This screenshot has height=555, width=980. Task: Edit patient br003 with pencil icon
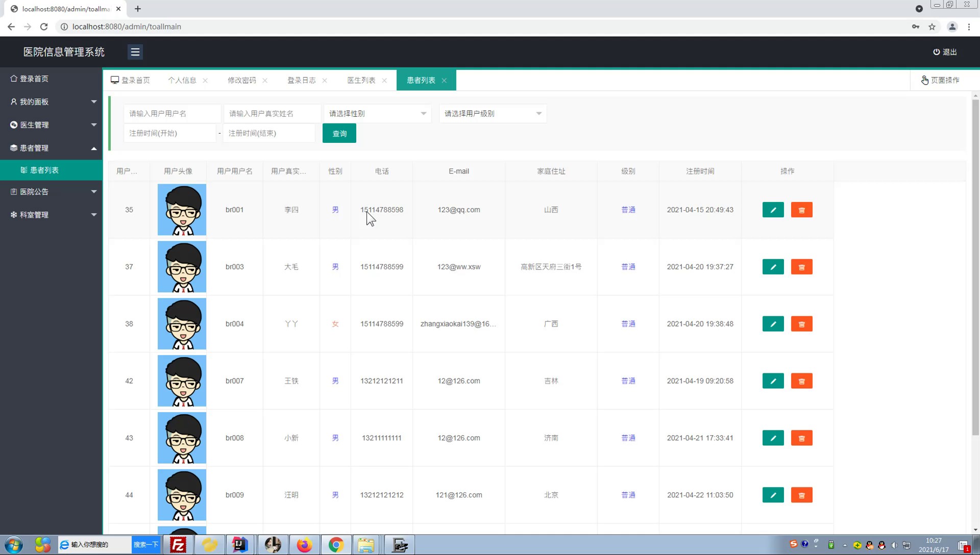click(773, 267)
